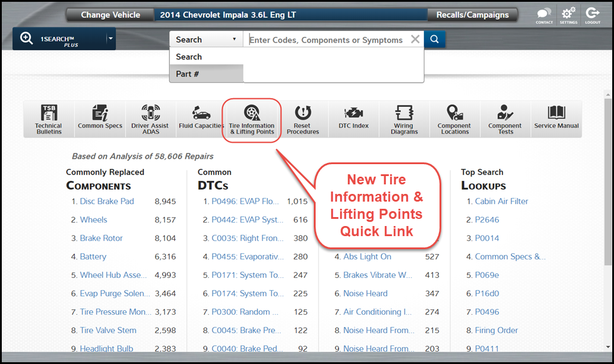
Task: Click the X to clear search field
Action: 415,39
